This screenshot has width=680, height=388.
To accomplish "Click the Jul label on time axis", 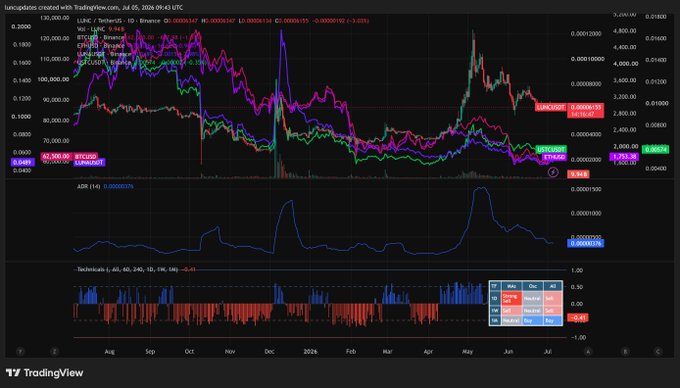I will pyautogui.click(x=548, y=352).
